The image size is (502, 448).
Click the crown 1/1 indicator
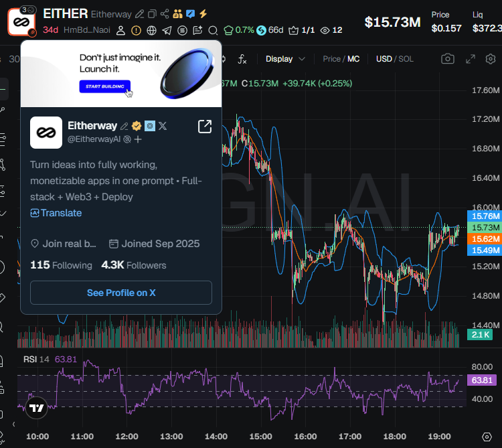[302, 30]
